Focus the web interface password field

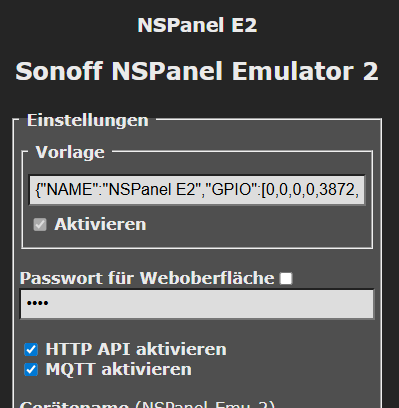click(x=197, y=304)
